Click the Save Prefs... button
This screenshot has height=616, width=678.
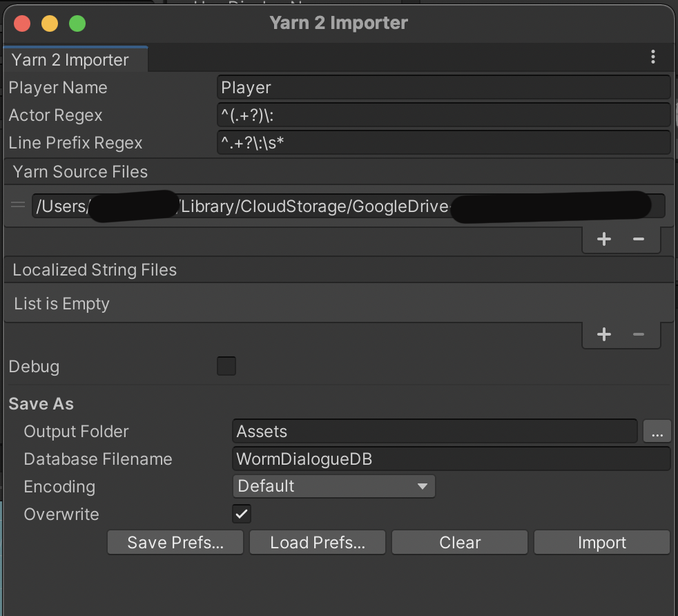tap(175, 543)
